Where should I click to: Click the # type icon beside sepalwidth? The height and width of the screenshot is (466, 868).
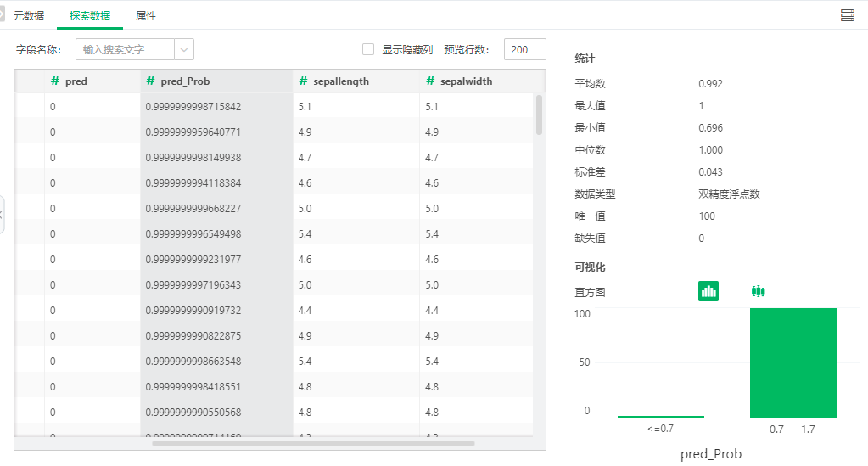click(430, 81)
